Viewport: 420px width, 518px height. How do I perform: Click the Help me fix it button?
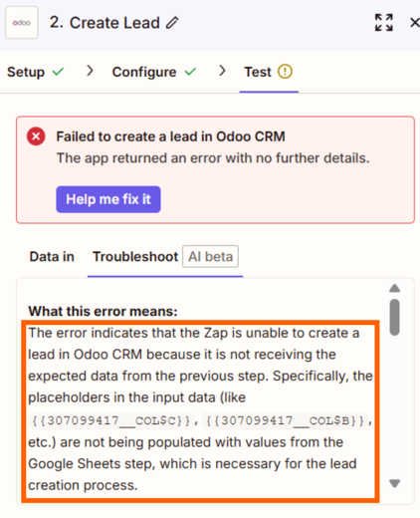(108, 199)
